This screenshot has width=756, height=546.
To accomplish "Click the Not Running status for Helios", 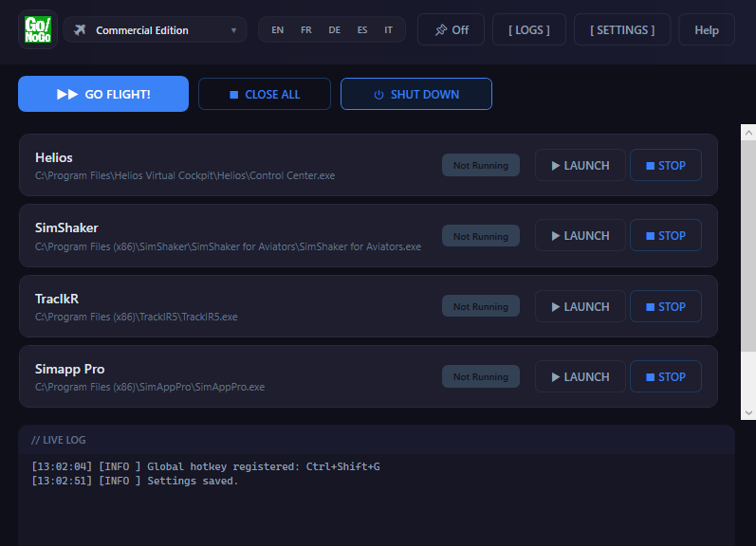I will (480, 165).
